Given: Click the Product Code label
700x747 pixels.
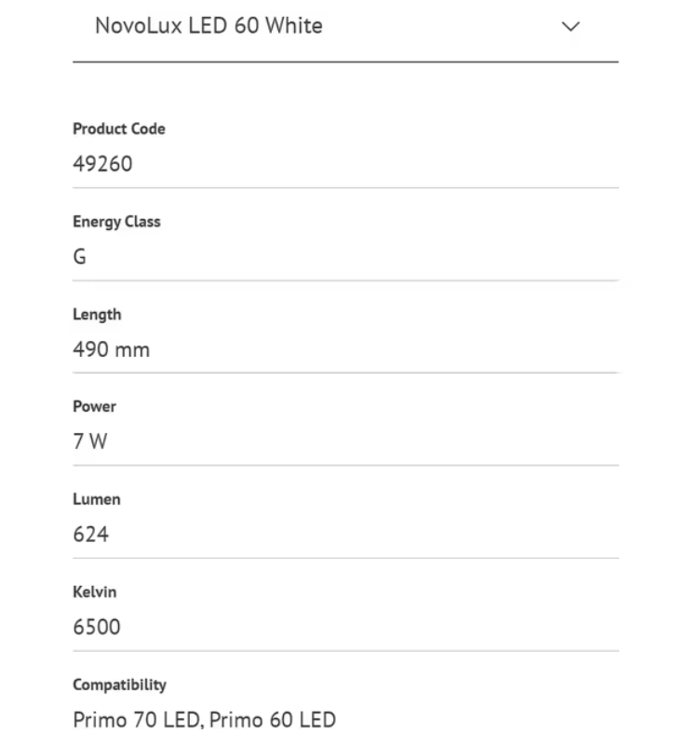Looking at the screenshot, I should tap(119, 129).
